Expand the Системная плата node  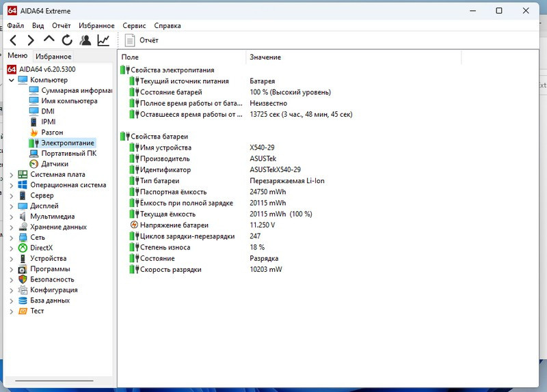click(x=11, y=174)
